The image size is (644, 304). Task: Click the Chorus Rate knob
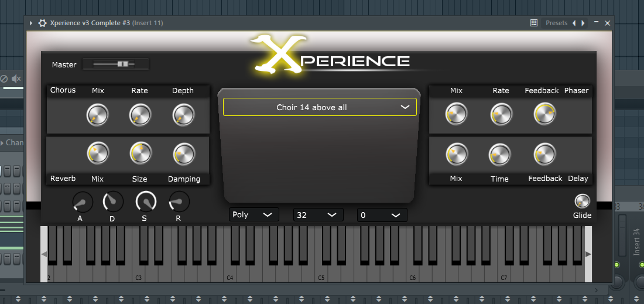click(140, 115)
